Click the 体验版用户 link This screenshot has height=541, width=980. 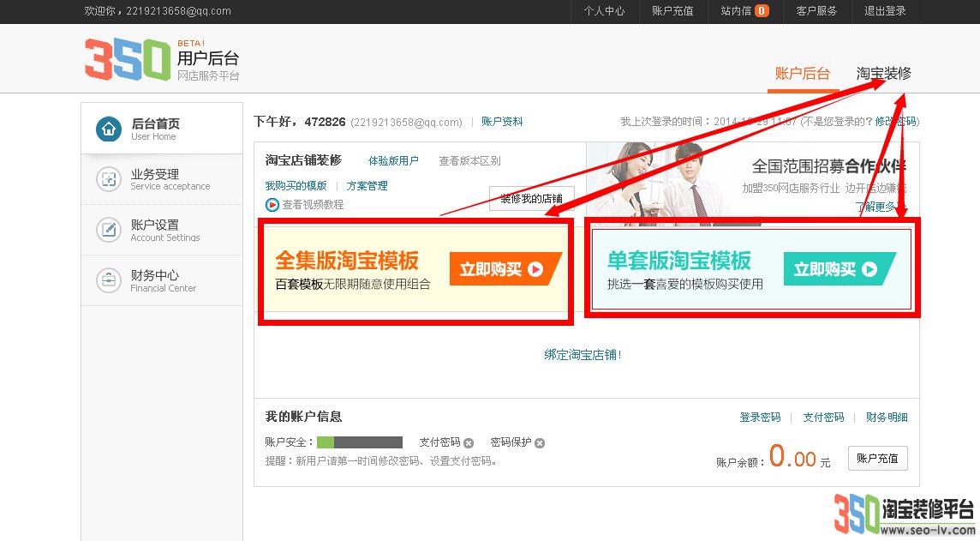[393, 160]
